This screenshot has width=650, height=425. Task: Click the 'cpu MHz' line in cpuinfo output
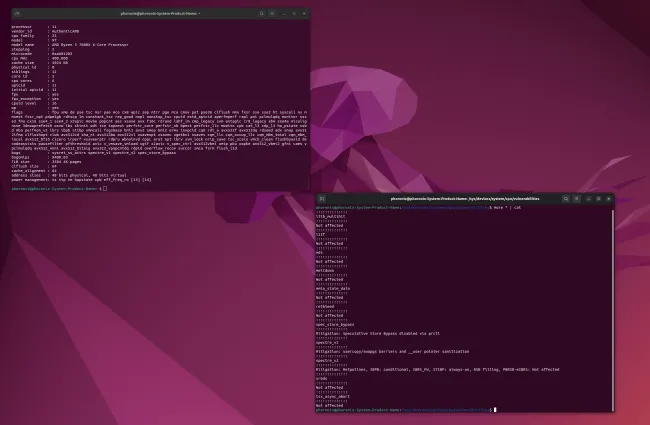point(40,58)
